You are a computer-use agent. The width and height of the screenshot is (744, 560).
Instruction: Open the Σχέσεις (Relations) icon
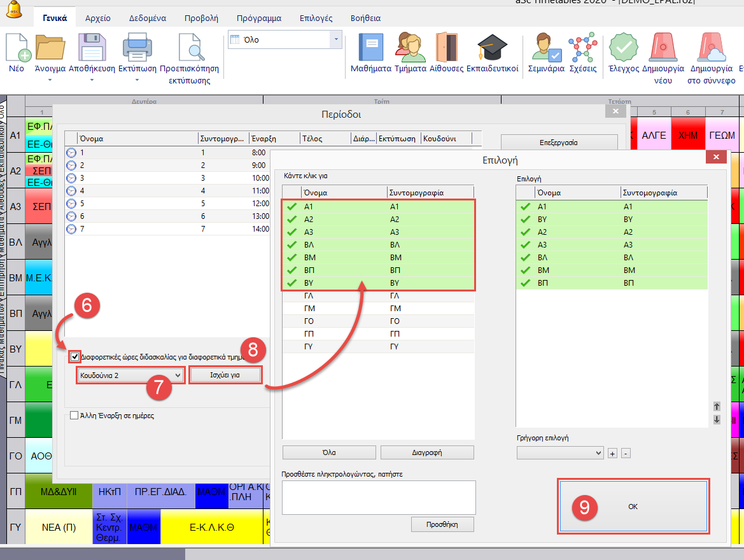pyautogui.click(x=582, y=48)
